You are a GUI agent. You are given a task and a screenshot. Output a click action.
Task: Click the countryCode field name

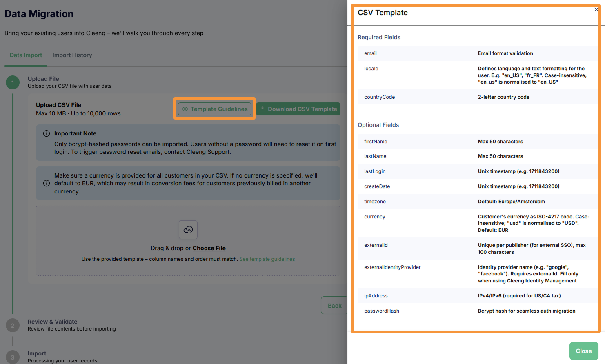click(x=379, y=97)
